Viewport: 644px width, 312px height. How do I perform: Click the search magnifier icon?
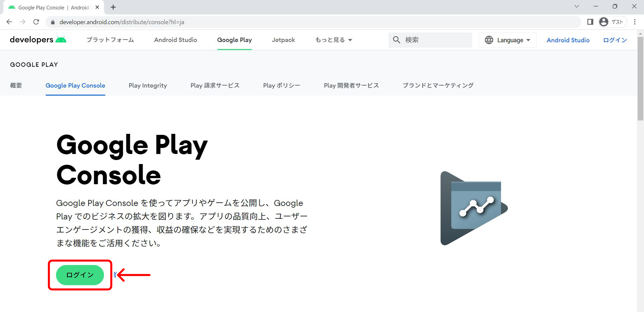396,40
